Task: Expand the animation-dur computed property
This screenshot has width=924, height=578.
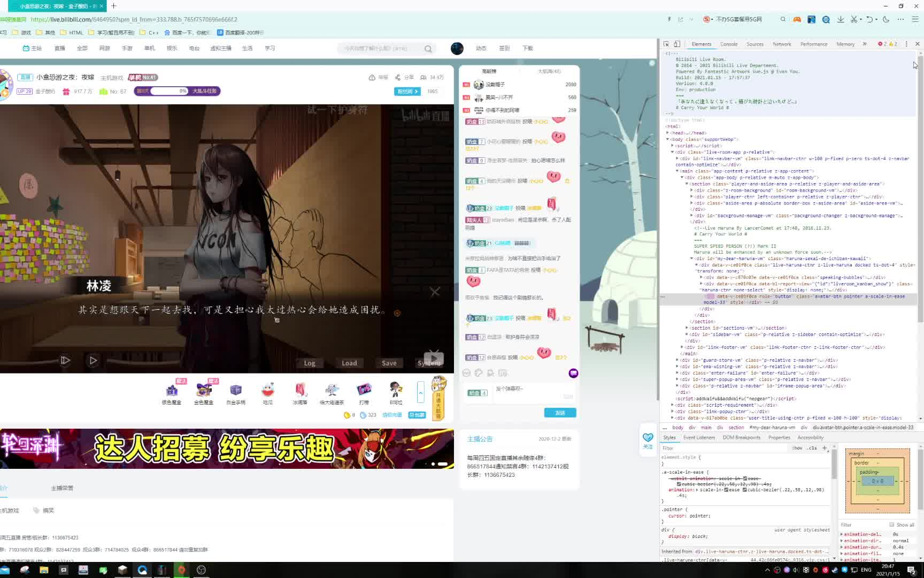Action: pyautogui.click(x=842, y=547)
